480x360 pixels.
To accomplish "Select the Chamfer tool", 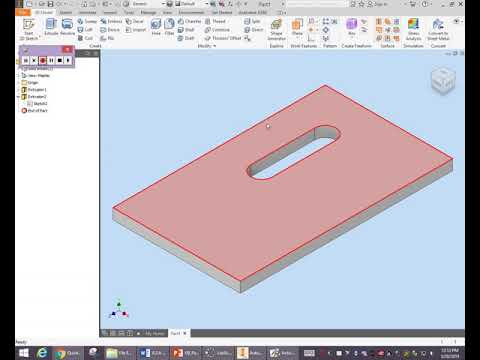I will [x=189, y=21].
